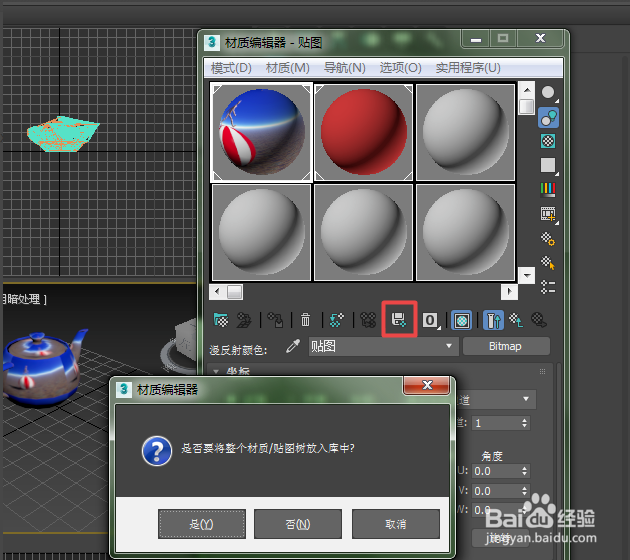Open the Material/Map Navigator icon

point(548,287)
